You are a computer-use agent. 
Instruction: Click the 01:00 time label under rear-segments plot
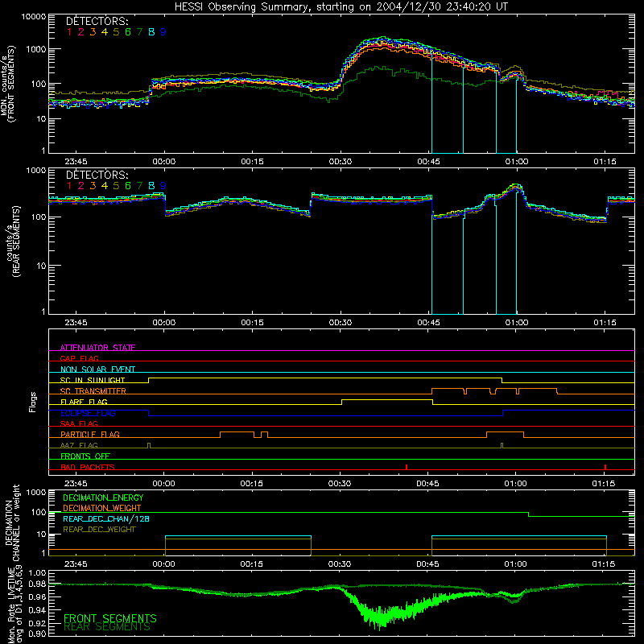click(517, 323)
